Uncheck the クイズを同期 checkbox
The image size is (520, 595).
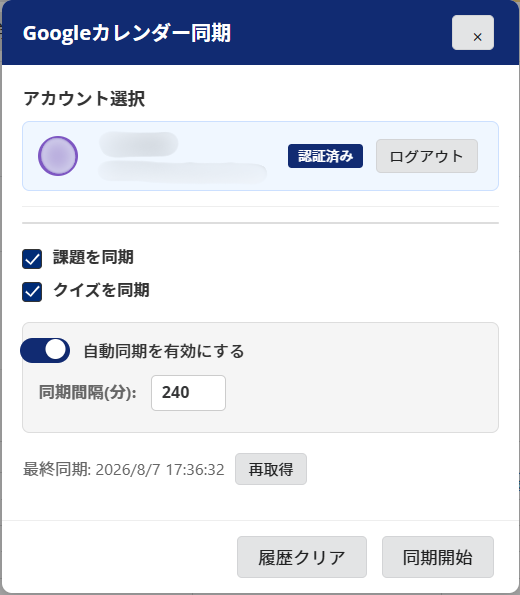click(32, 292)
